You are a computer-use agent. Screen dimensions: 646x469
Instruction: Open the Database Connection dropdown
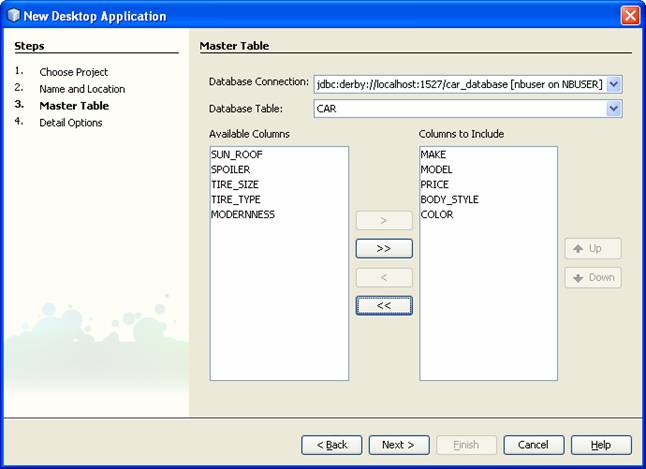[x=614, y=84]
